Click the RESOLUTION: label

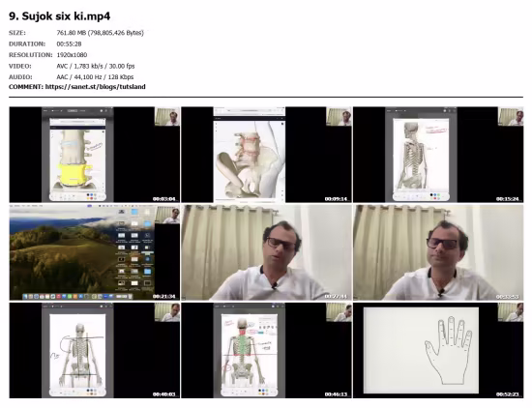(x=31, y=55)
